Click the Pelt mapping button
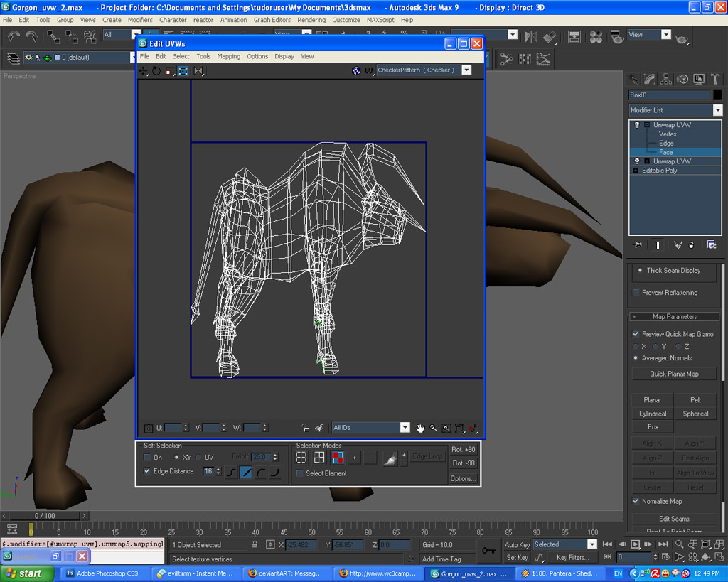This screenshot has height=582, width=728. [x=695, y=400]
